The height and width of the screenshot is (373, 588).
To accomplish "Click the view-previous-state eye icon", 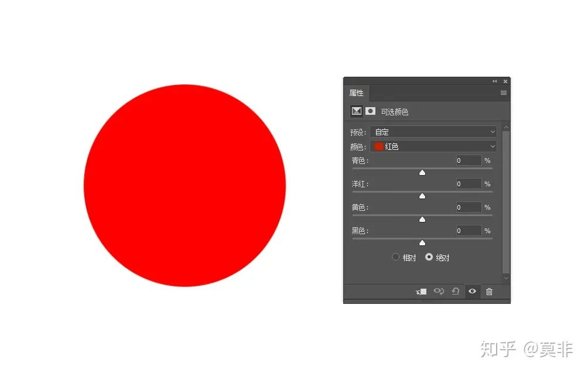I will pyautogui.click(x=439, y=291).
